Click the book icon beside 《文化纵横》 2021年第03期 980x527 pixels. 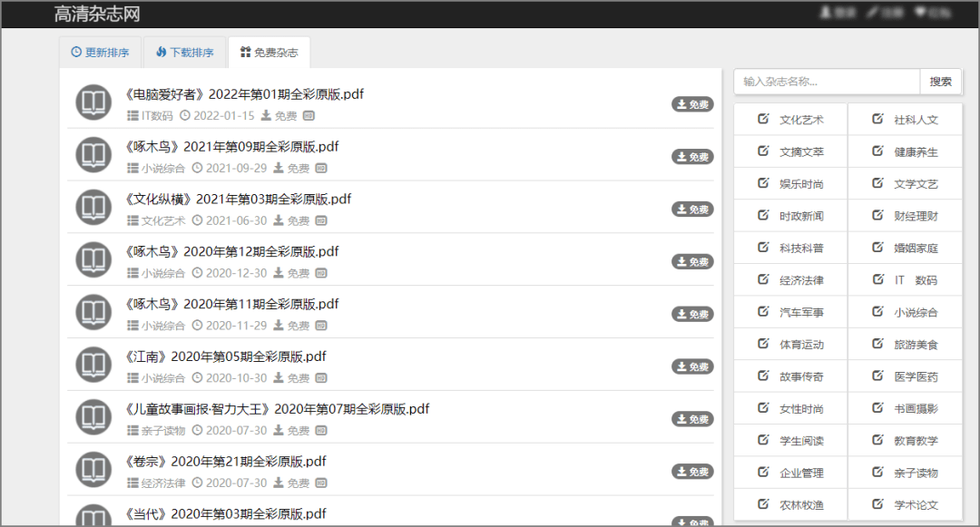tap(93, 208)
